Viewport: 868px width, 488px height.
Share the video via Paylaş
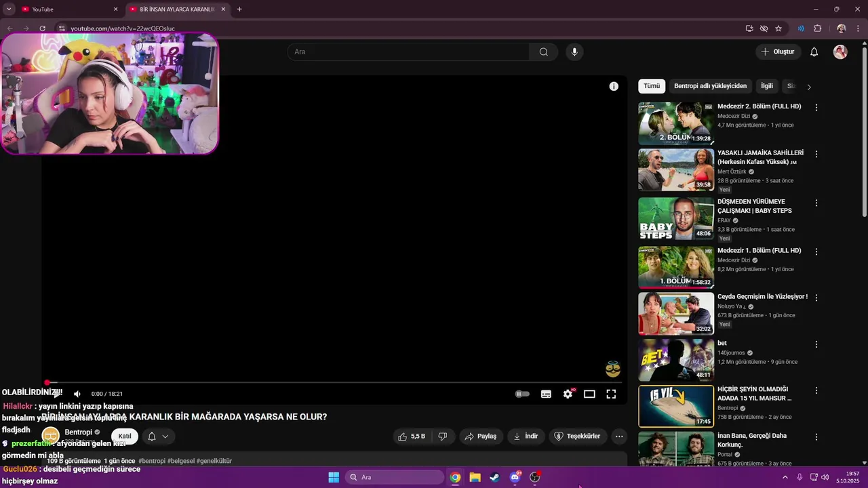481,436
